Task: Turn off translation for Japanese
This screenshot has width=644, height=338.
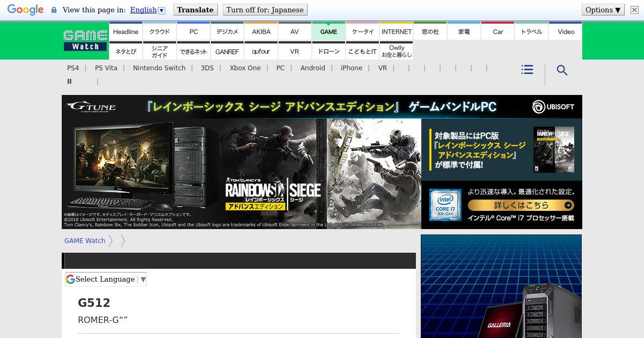Action: (265, 10)
